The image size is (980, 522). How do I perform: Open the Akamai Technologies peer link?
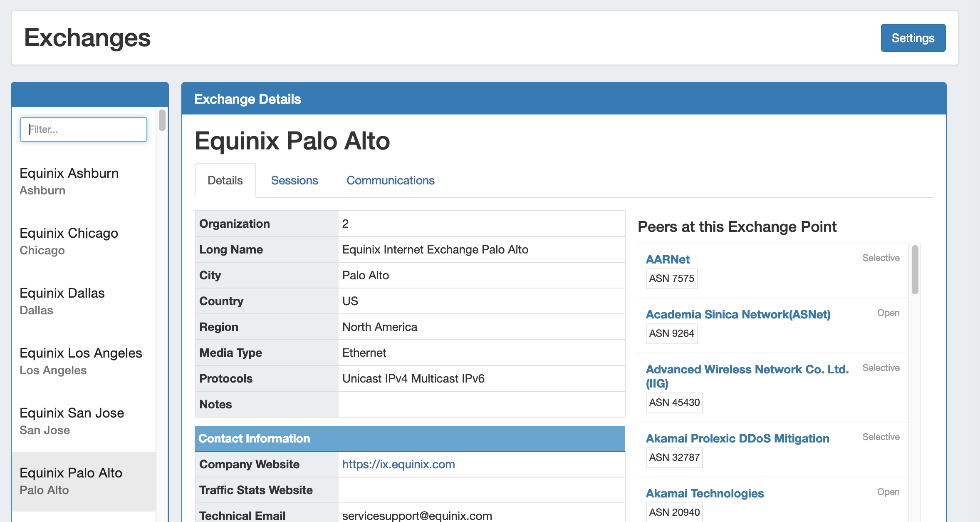pyautogui.click(x=705, y=493)
